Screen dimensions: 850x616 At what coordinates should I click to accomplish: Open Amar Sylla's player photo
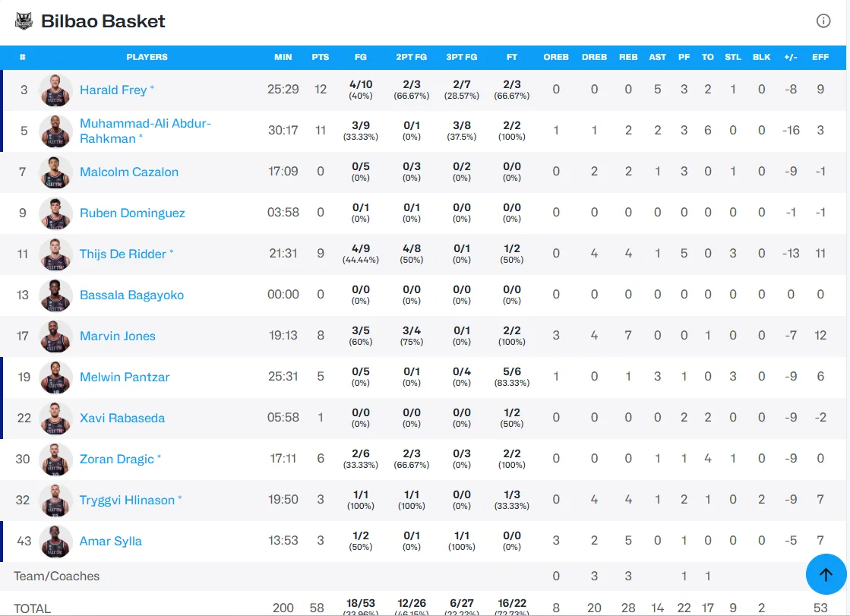coord(55,541)
